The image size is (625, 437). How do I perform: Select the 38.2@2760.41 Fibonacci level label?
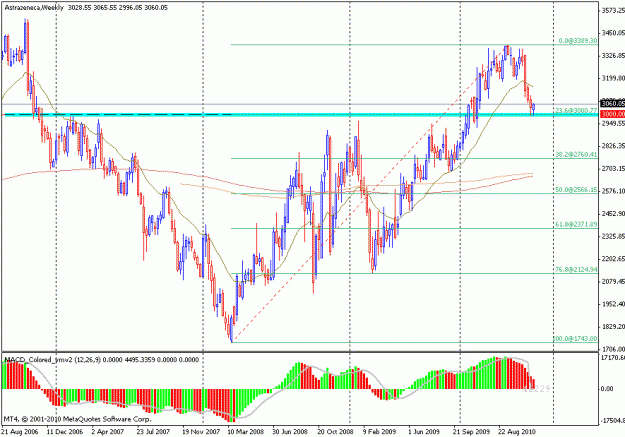tap(576, 154)
